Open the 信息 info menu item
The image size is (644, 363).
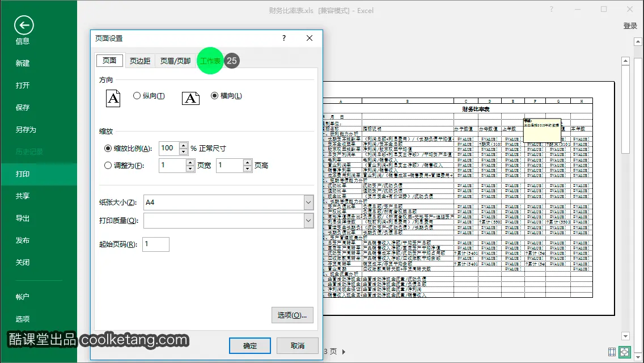point(23,41)
